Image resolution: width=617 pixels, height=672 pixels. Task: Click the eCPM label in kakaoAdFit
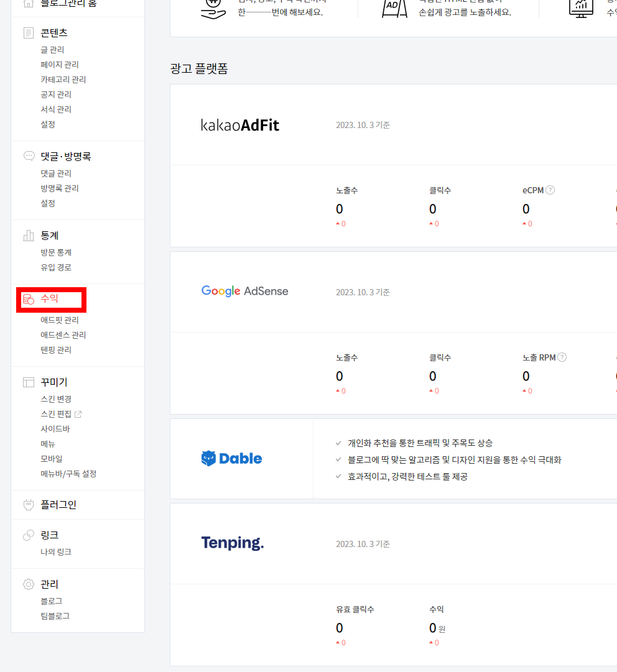click(533, 190)
